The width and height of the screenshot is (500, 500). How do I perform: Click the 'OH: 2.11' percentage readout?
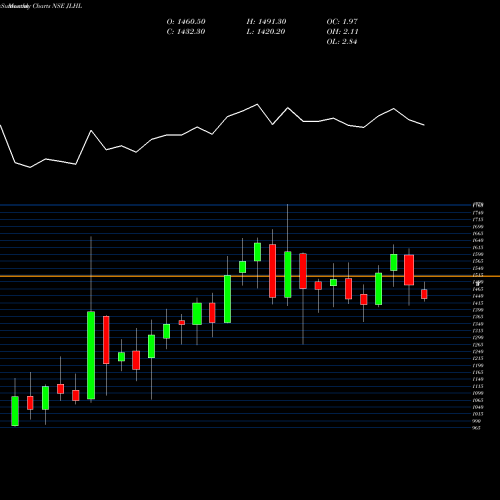tap(342, 32)
